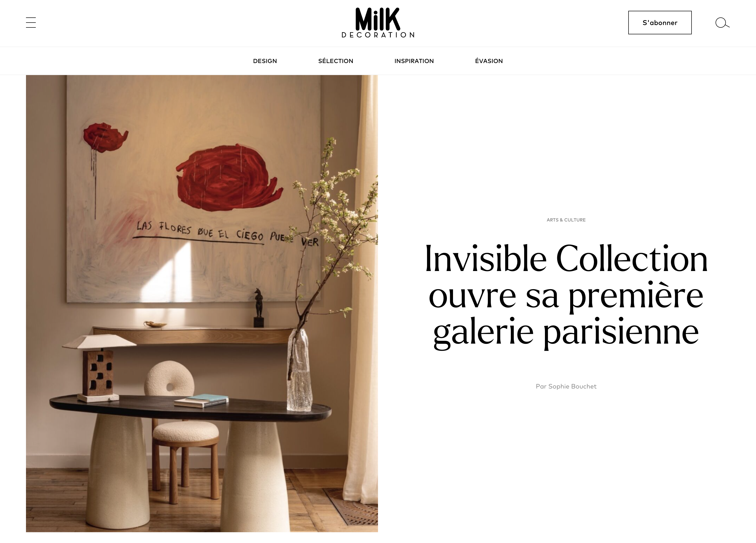Open the hamburger menu icon
Viewport: 756px width, 543px height.
click(x=31, y=22)
